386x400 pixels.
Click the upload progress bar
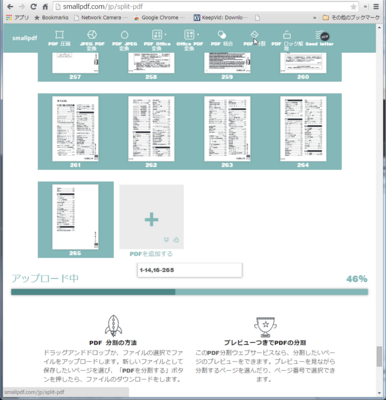189,292
